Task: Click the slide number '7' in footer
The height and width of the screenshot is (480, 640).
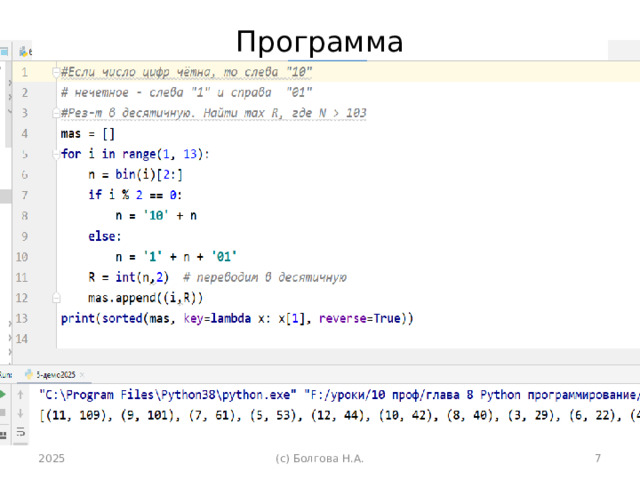Action: tap(598, 458)
